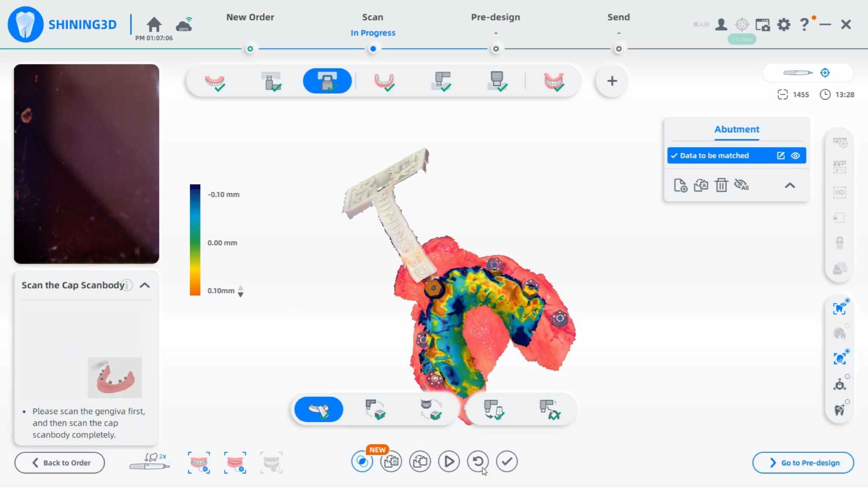This screenshot has height=488, width=868.
Task: Adjust the 0.10mm color scale stepper
Action: pos(240,291)
